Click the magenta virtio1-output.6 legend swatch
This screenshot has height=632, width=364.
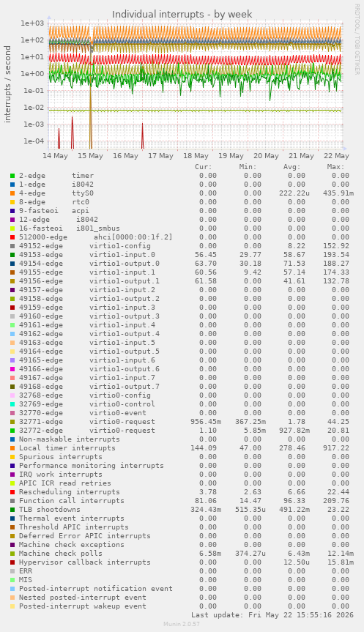click(12, 369)
